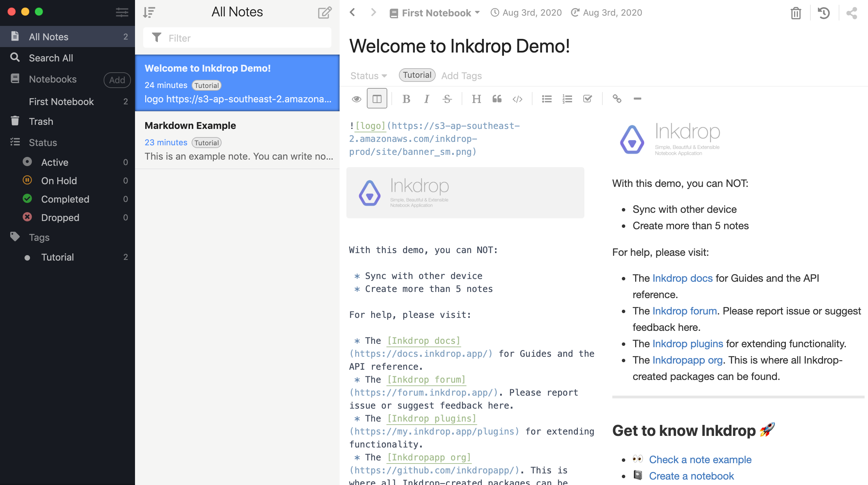This screenshot has width=868, height=485.
Task: Enable the task list formatting option
Action: pos(587,99)
